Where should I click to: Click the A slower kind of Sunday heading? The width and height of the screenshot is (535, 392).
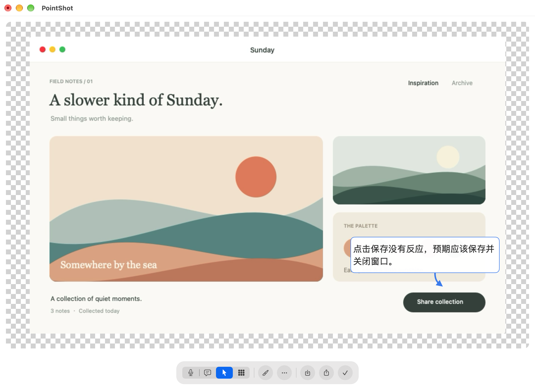pyautogui.click(x=136, y=100)
